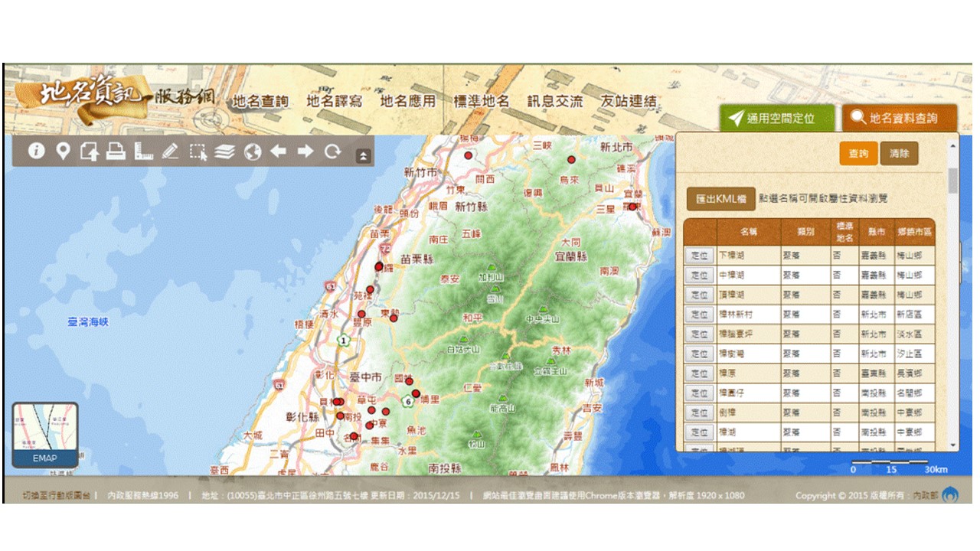The image size is (980, 551).
Task: Print the map using printer icon
Action: pos(116,152)
